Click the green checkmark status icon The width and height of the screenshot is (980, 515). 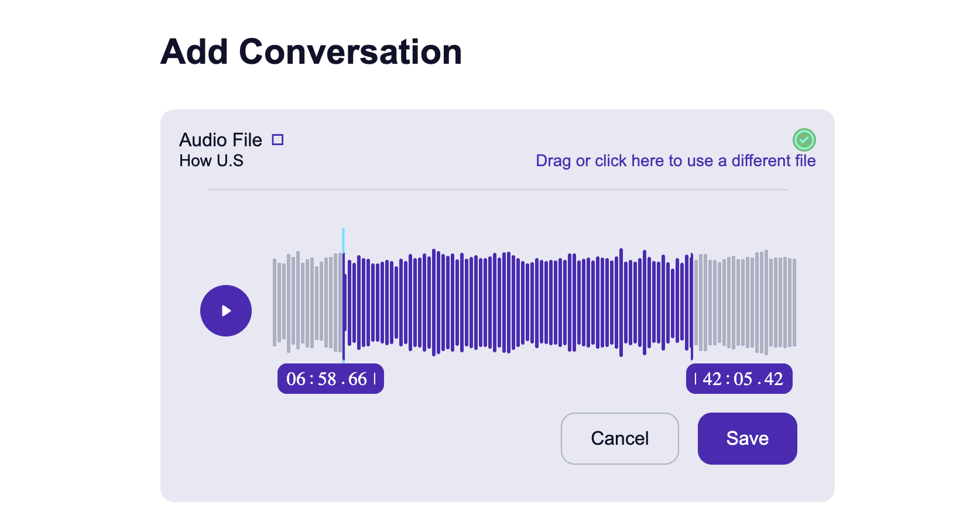click(804, 140)
